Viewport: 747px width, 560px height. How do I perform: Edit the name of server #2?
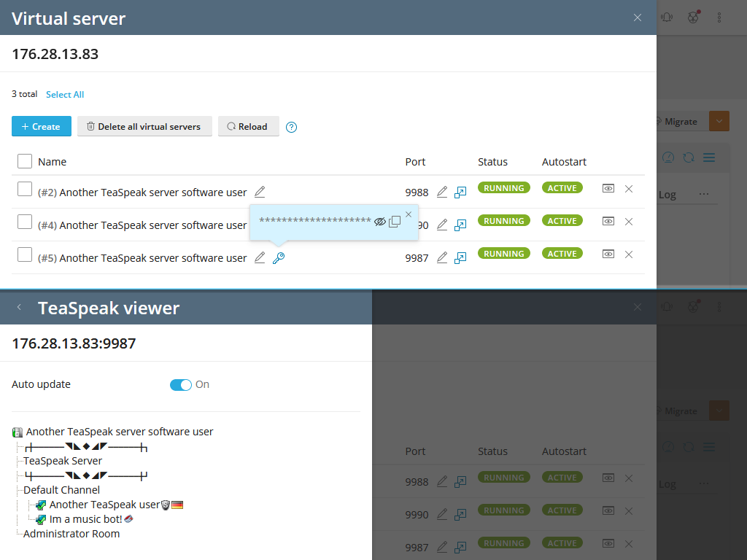(x=260, y=191)
